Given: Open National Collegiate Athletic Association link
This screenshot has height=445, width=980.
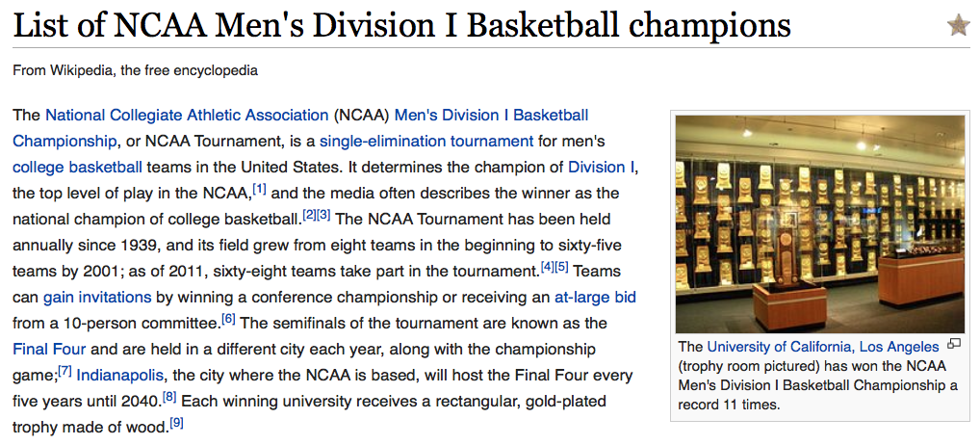Looking at the screenshot, I should 187,116.
